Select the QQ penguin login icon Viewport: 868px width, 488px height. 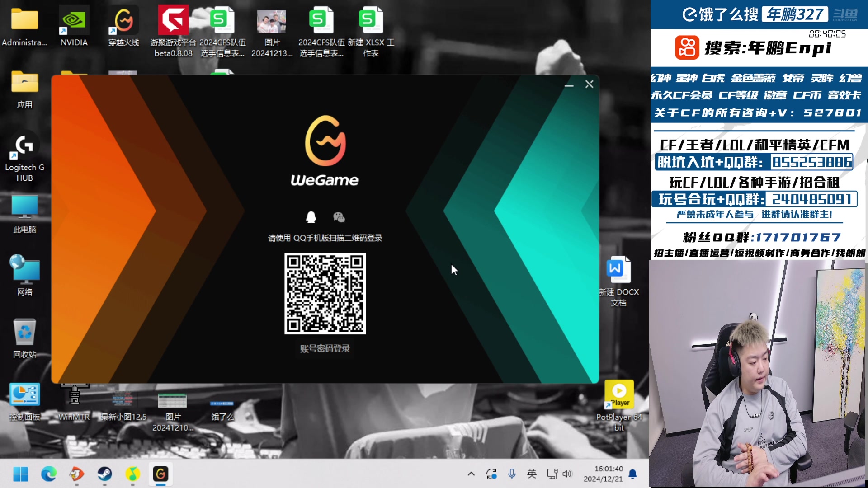[311, 217]
